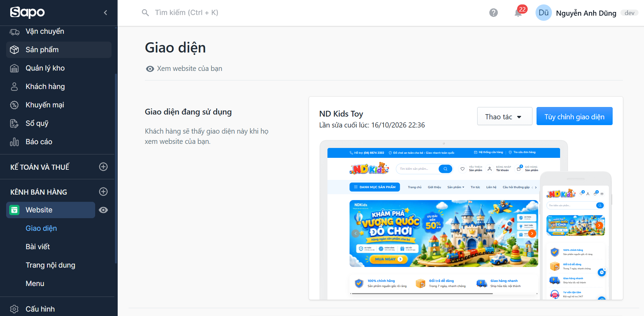This screenshot has height=316, width=644.
Task: Select Website in sales channels
Action: coord(50,210)
